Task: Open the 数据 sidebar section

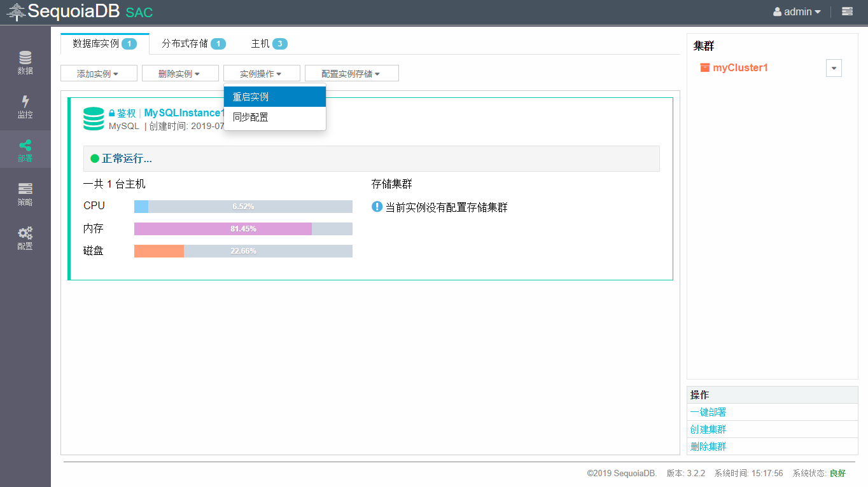Action: [25, 62]
